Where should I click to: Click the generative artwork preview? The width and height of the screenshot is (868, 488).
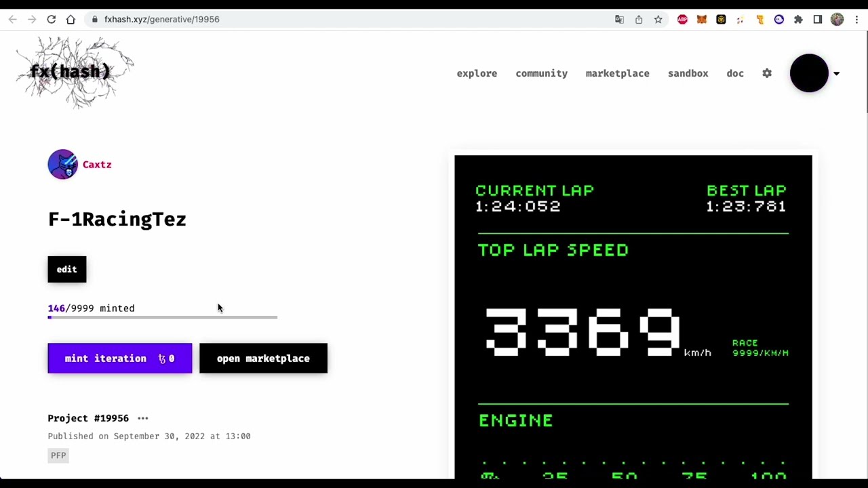(633, 317)
